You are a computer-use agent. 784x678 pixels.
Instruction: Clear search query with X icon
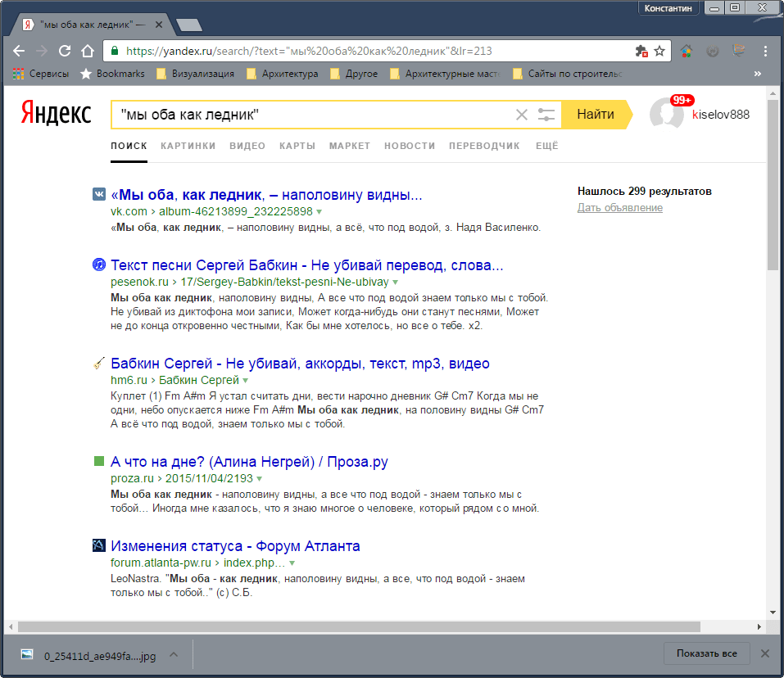[x=522, y=115]
